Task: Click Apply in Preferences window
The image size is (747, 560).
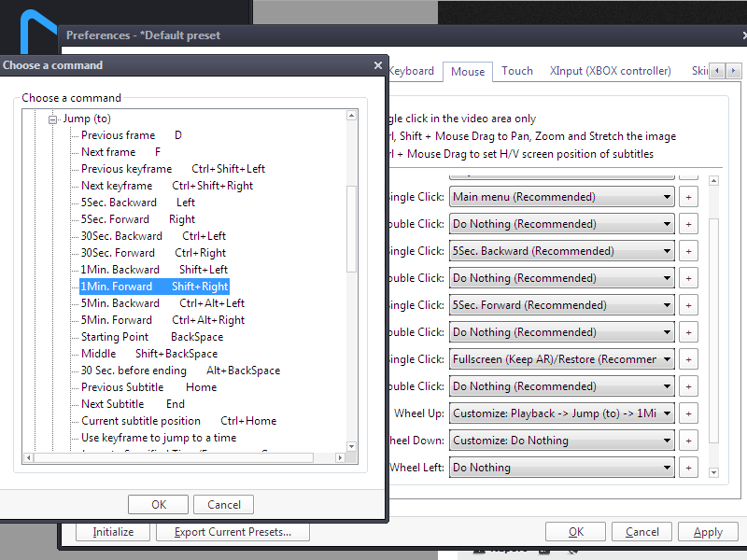Action: (x=708, y=532)
